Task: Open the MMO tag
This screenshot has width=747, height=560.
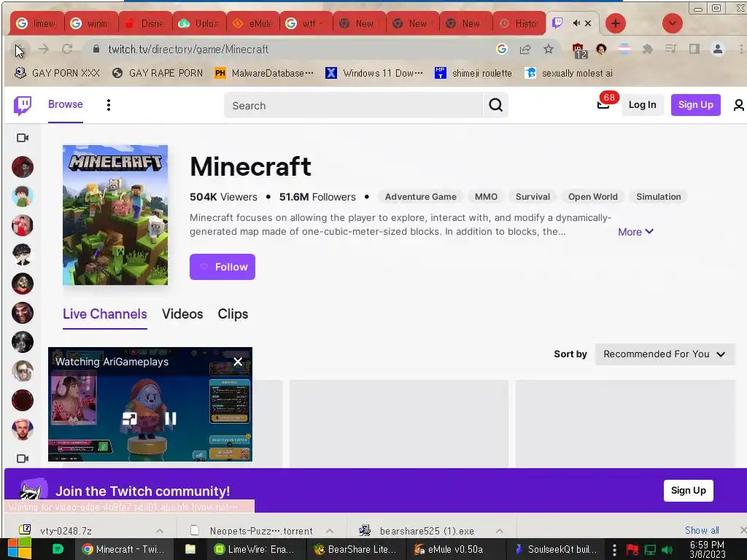Action: pyautogui.click(x=486, y=197)
